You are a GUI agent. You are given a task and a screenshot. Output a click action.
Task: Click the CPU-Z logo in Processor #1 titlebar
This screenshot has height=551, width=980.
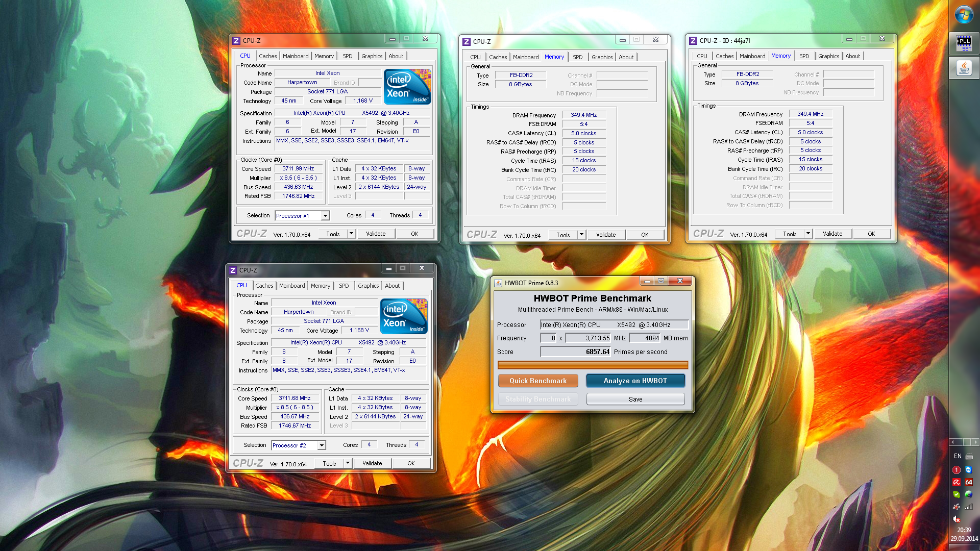pos(236,40)
